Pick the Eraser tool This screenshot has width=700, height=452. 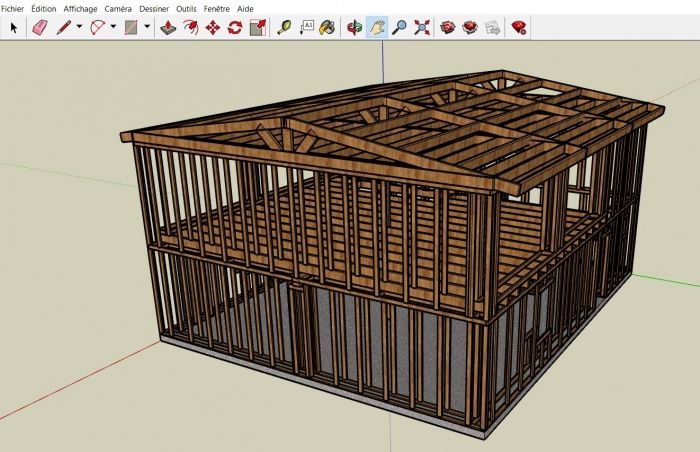click(x=40, y=28)
